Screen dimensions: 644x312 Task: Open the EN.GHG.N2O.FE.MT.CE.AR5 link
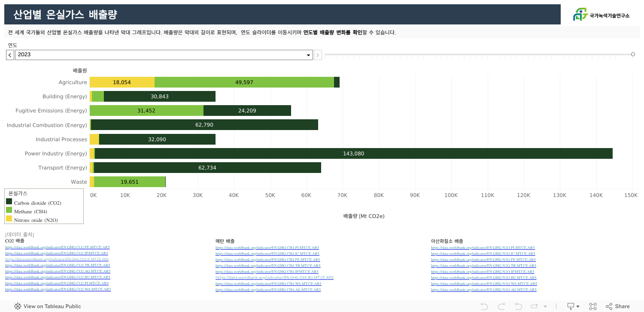[x=483, y=260]
